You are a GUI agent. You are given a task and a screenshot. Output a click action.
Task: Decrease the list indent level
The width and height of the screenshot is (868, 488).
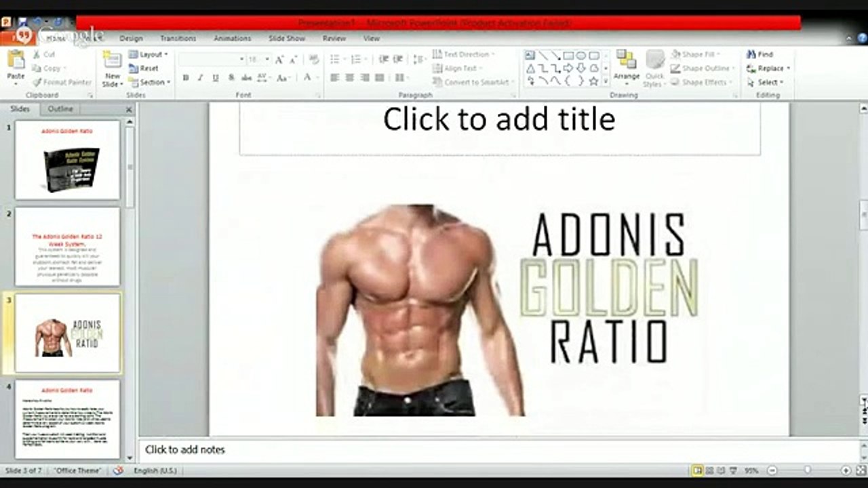[x=384, y=60]
